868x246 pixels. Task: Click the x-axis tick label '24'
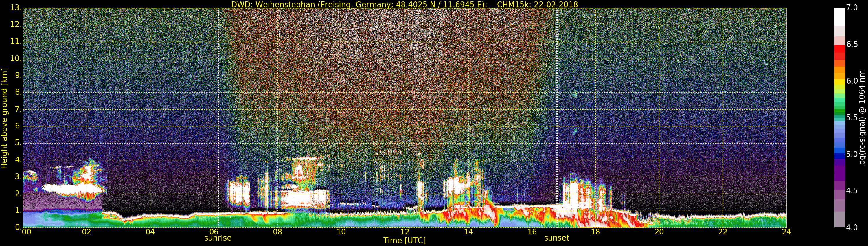[x=786, y=232]
